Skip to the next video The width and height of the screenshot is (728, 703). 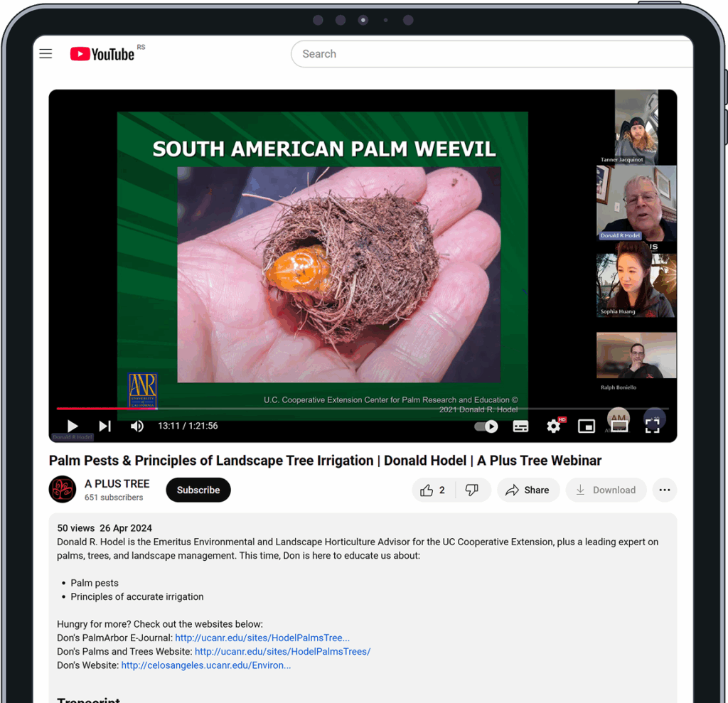pos(105,426)
